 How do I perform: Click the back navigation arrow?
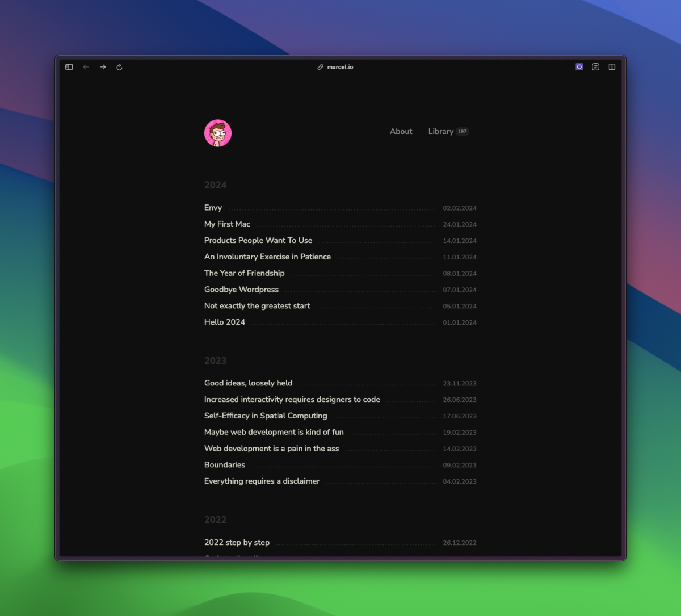point(86,67)
